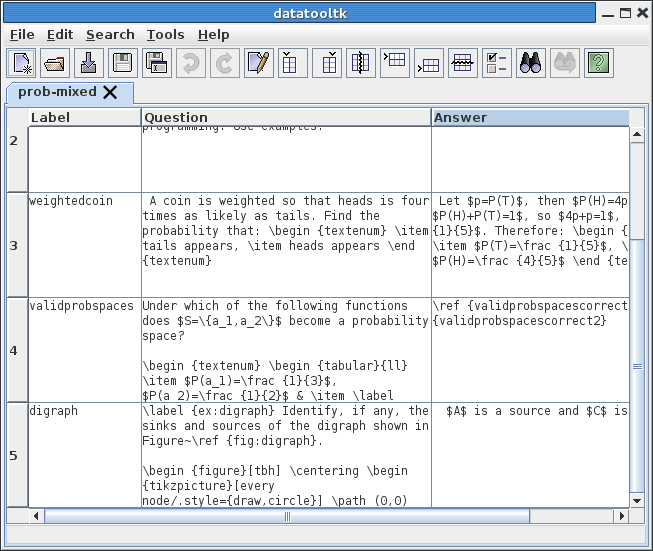Save the database with the floppy icon

(123, 63)
